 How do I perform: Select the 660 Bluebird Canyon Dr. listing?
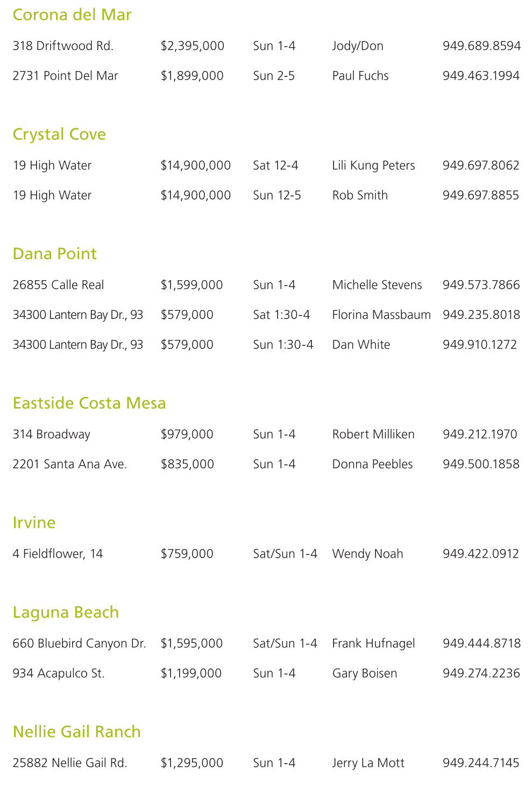coord(79,643)
